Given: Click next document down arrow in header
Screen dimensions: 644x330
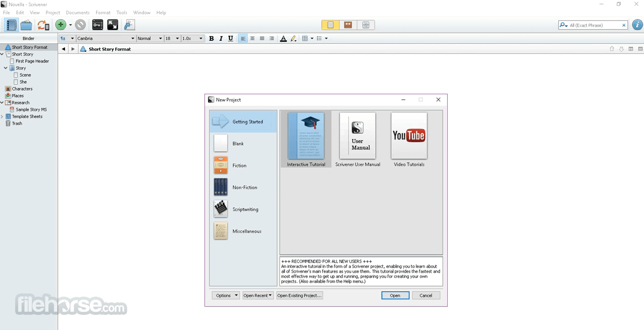Looking at the screenshot, I should [621, 49].
